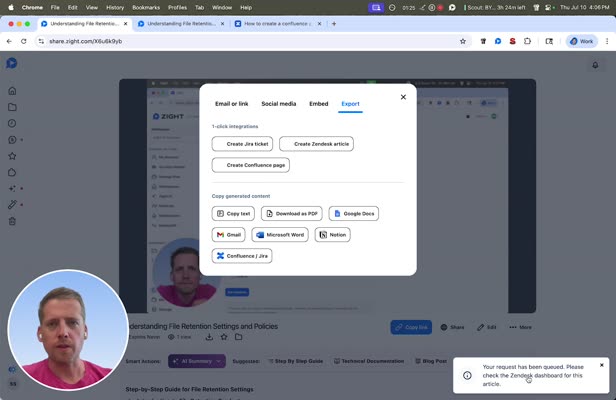Dismiss the Zendesk queued notification
The width and height of the screenshot is (616, 400).
[x=601, y=365]
